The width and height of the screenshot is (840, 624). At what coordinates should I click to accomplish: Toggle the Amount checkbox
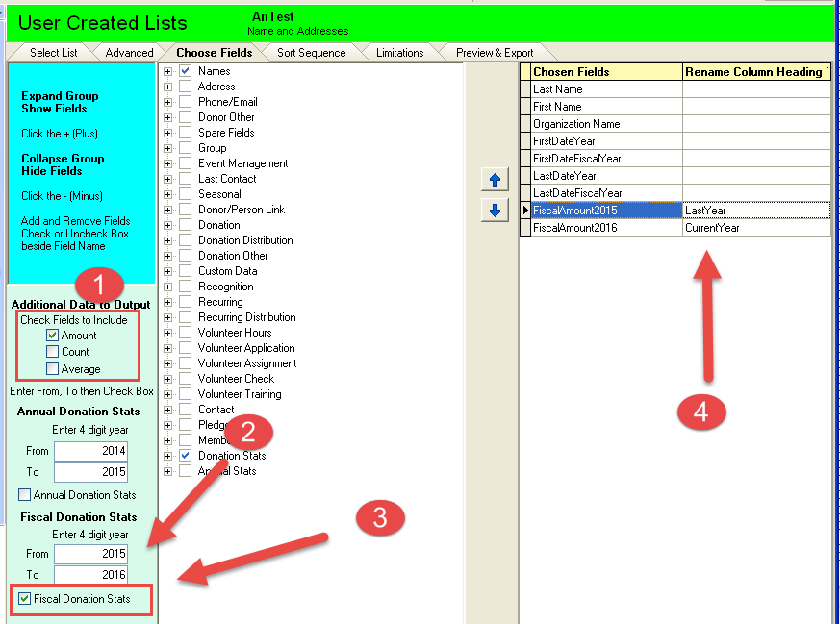point(53,336)
